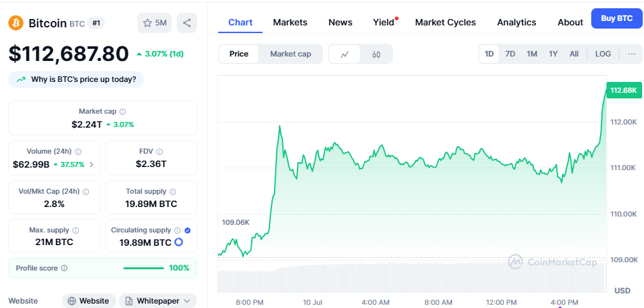Open the share icon button
The width and height of the screenshot is (644, 308).
187,23
